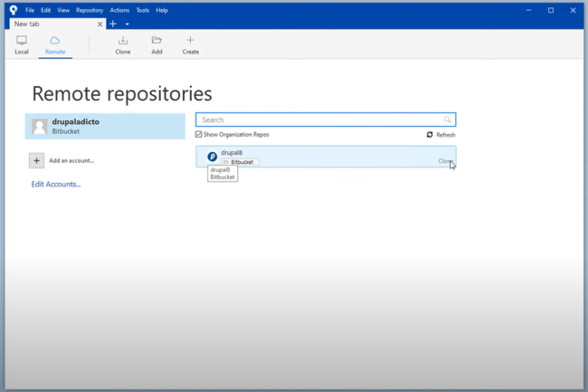Open the tab list dropdown arrow

[x=128, y=24]
